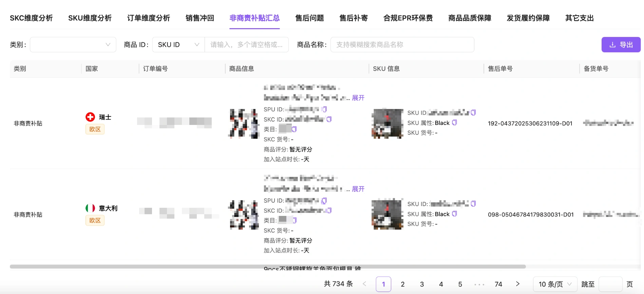Open the 10 条/页 page size dropdown
Viewport: 644px width, 294px height.
coord(555,284)
